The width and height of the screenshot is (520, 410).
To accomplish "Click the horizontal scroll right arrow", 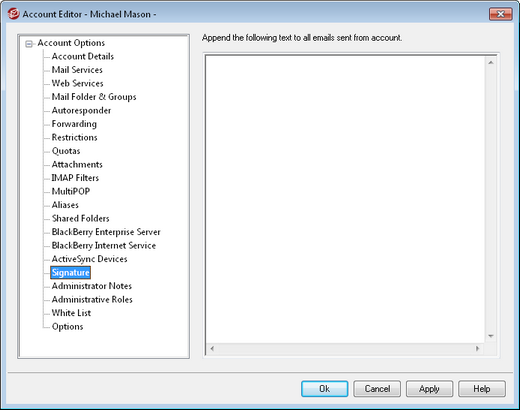I will pos(477,349).
